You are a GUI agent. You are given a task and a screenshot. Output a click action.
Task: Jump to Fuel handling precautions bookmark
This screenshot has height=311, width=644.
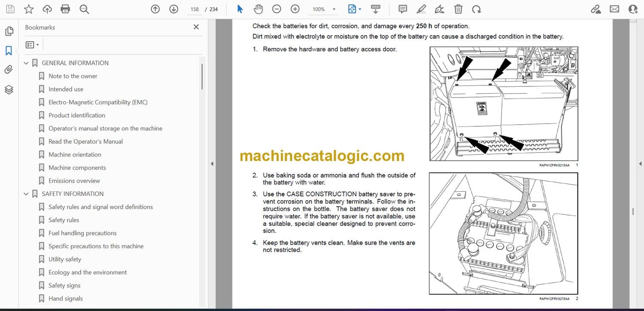(82, 233)
